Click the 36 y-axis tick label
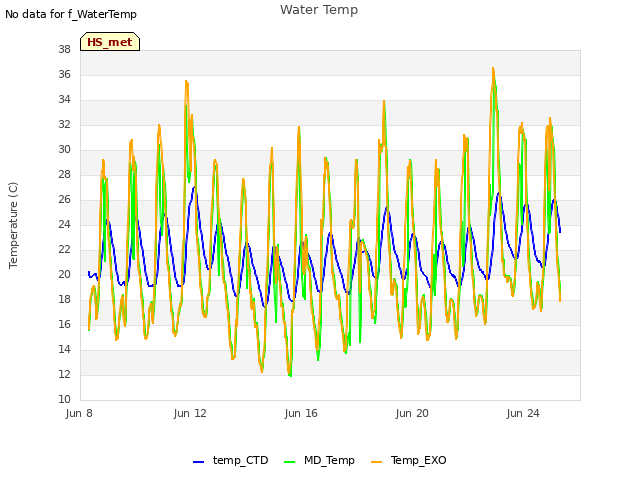The width and height of the screenshot is (640, 480). (64, 74)
